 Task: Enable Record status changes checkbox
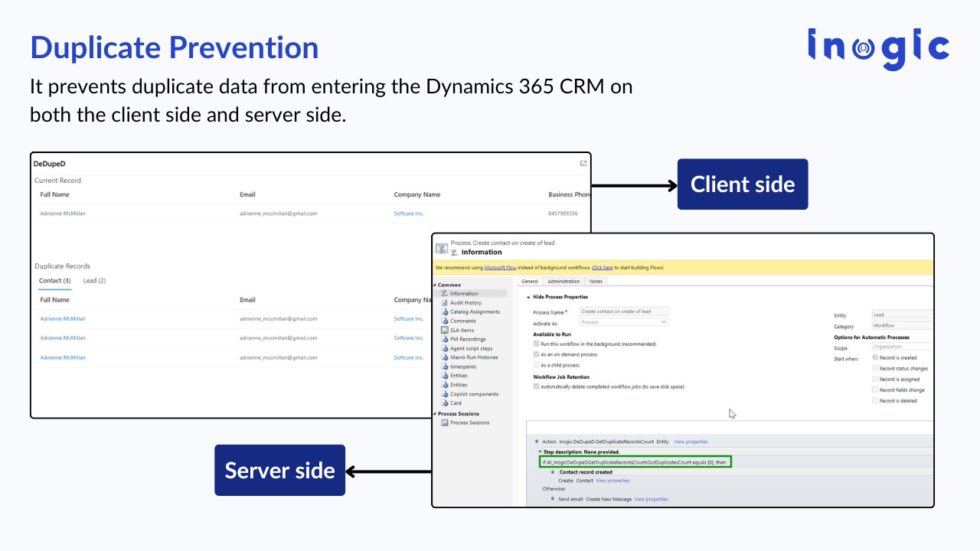(875, 369)
